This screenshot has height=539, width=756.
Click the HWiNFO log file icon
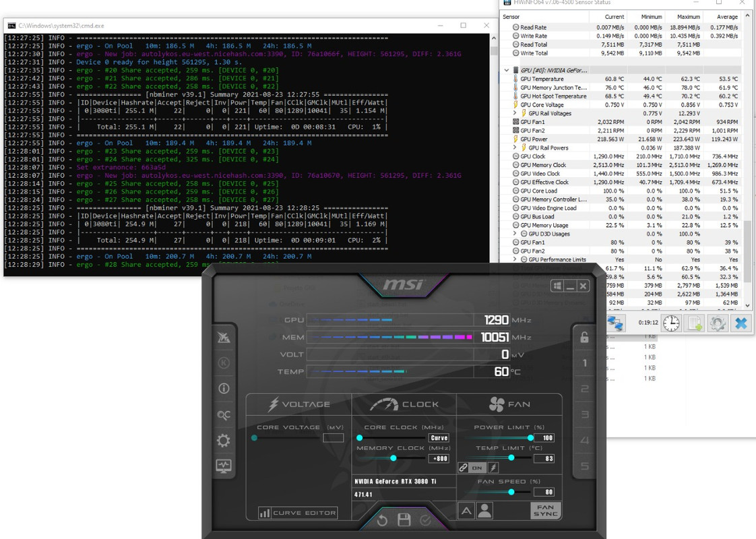pos(694,323)
